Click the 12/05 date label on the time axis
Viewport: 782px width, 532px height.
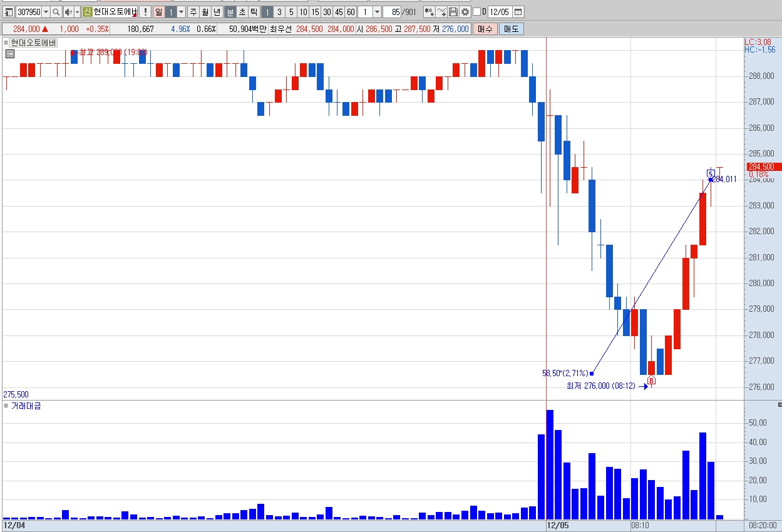tap(558, 526)
